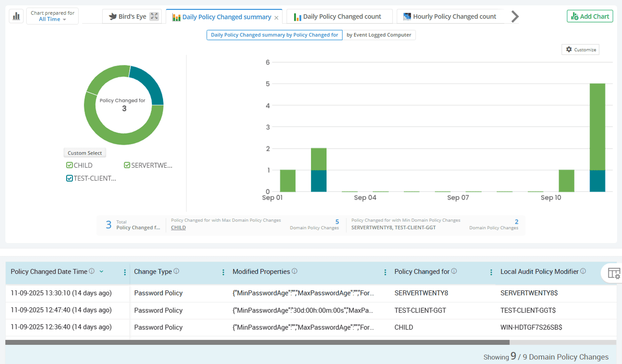Close the Daily Policy Changed summary tab

(x=276, y=17)
